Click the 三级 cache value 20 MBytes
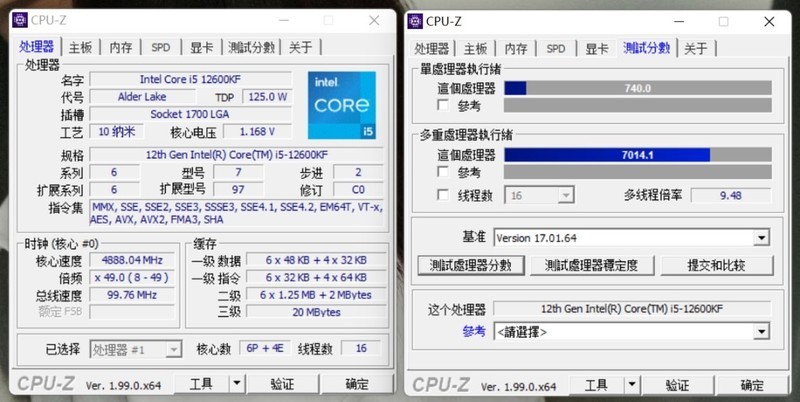 (316, 312)
